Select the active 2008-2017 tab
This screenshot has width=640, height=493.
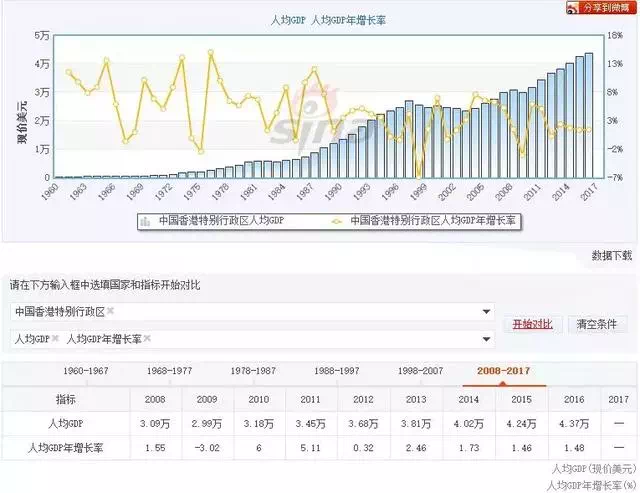(x=504, y=371)
